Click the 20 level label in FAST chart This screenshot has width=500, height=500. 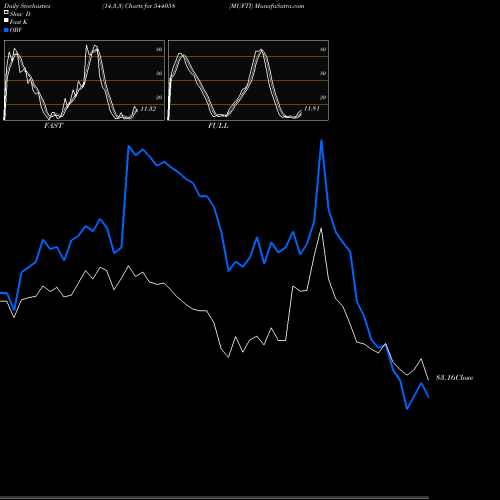159,97
